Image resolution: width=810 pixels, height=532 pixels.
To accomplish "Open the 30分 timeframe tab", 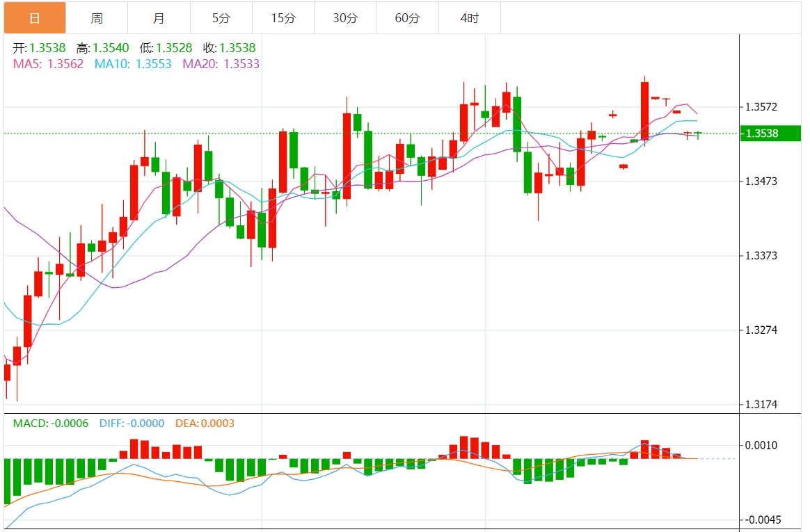I will (x=345, y=18).
